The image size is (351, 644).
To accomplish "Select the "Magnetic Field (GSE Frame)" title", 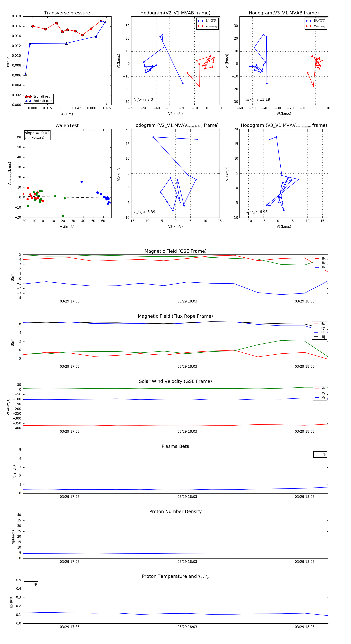I will click(175, 251).
